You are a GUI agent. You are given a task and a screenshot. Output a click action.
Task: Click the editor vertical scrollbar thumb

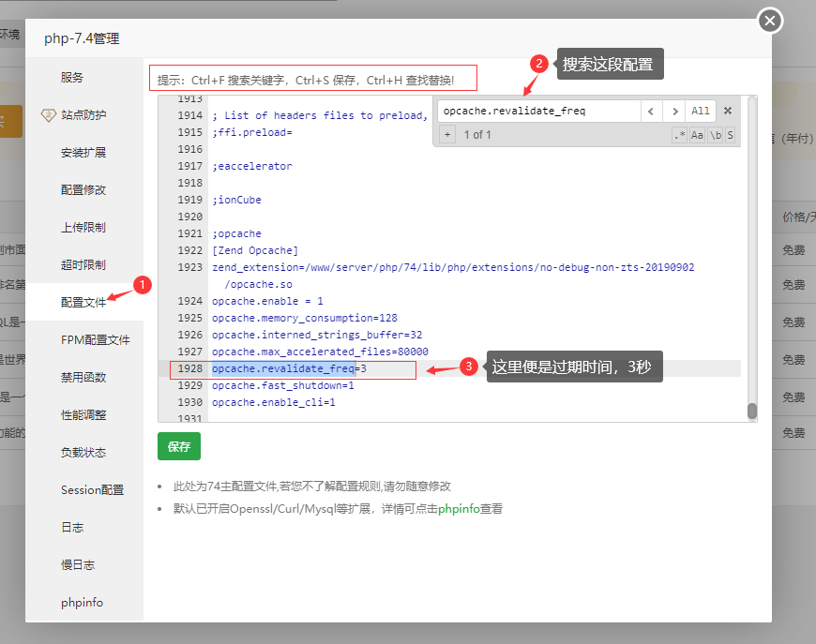pyautogui.click(x=751, y=411)
